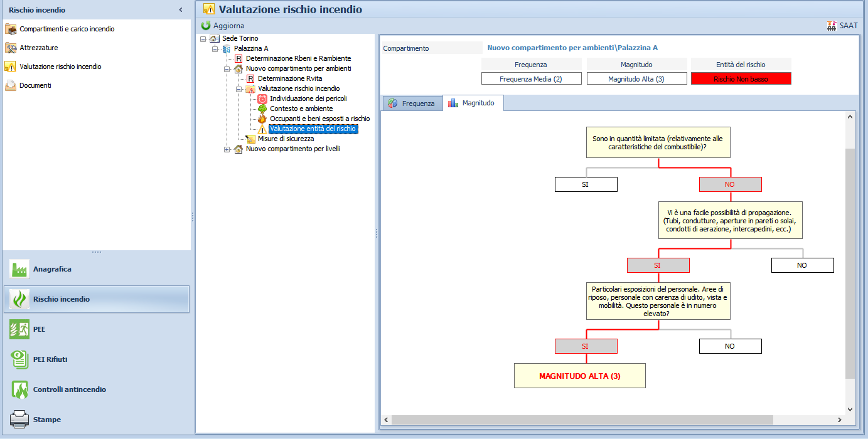
Task: Click the red Rischio Non basso indicator
Action: [x=741, y=79]
